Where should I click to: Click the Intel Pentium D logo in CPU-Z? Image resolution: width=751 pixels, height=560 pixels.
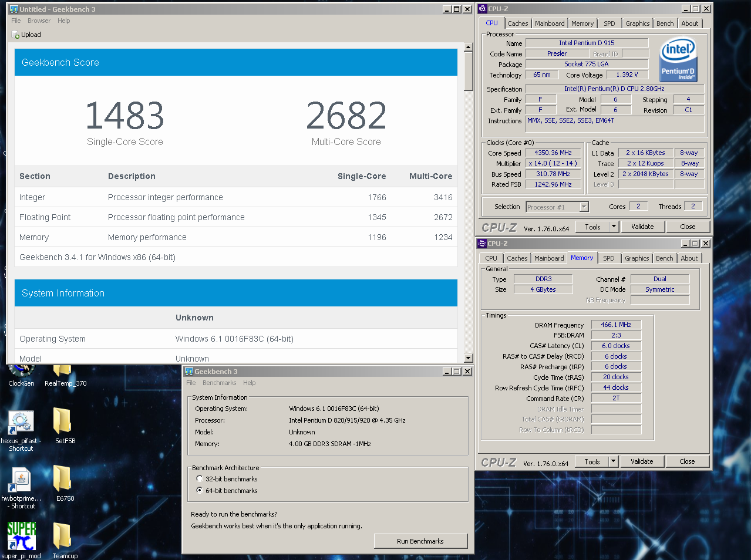(679, 60)
